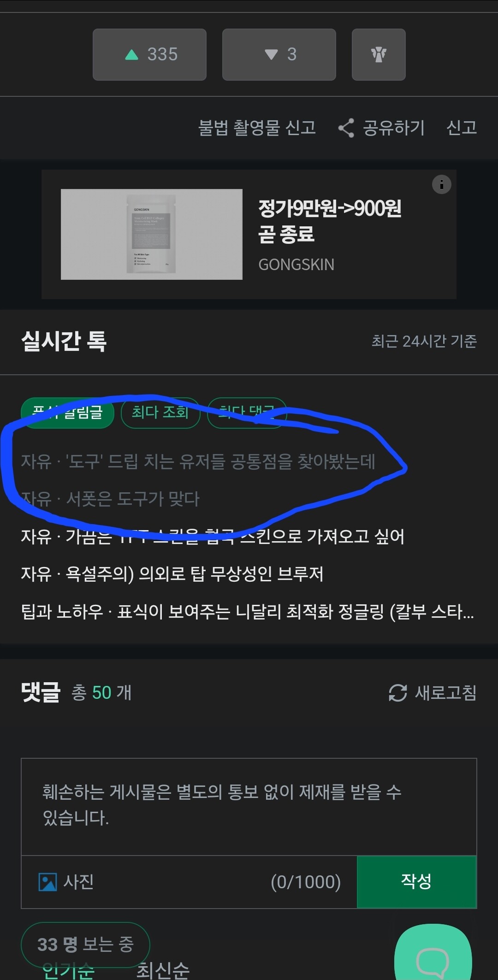Select the first green highlighted tab
Screen dimensions: 498x980
click(x=67, y=413)
